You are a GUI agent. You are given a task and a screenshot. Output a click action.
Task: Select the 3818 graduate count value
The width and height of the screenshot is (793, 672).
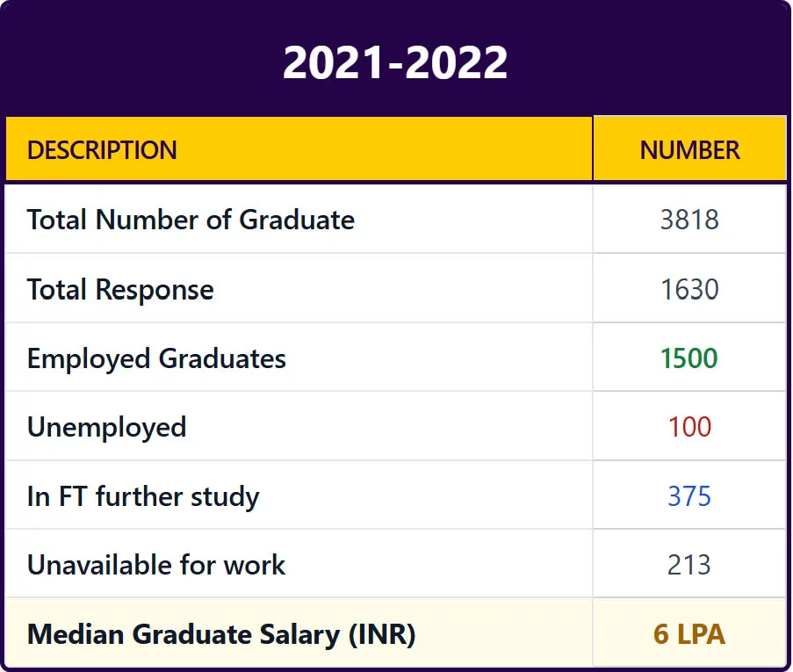pos(689,220)
